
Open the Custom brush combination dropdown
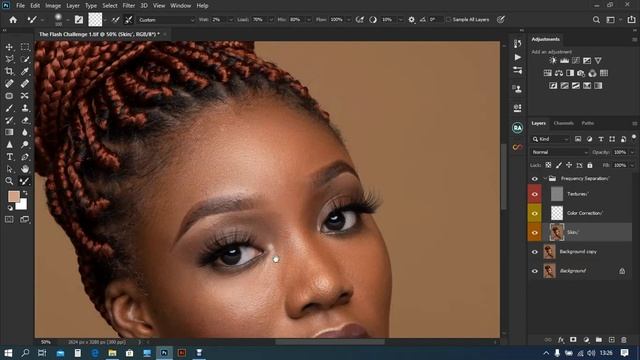click(x=167, y=20)
